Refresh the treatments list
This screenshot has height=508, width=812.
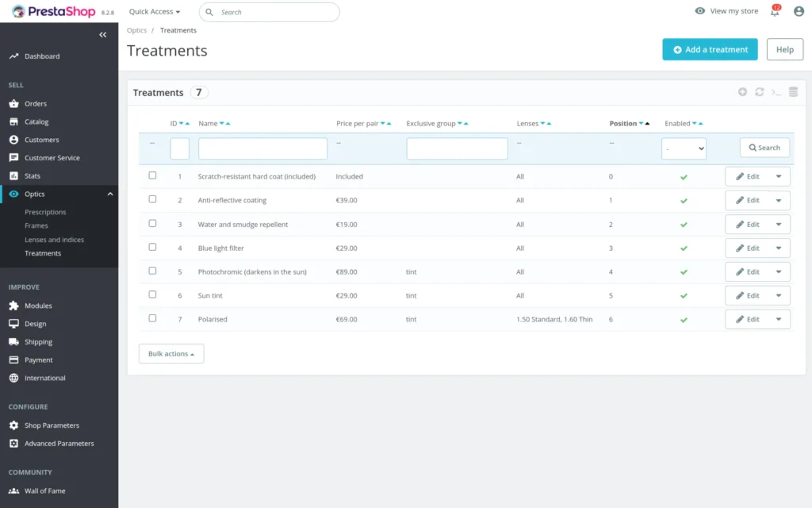(x=759, y=92)
